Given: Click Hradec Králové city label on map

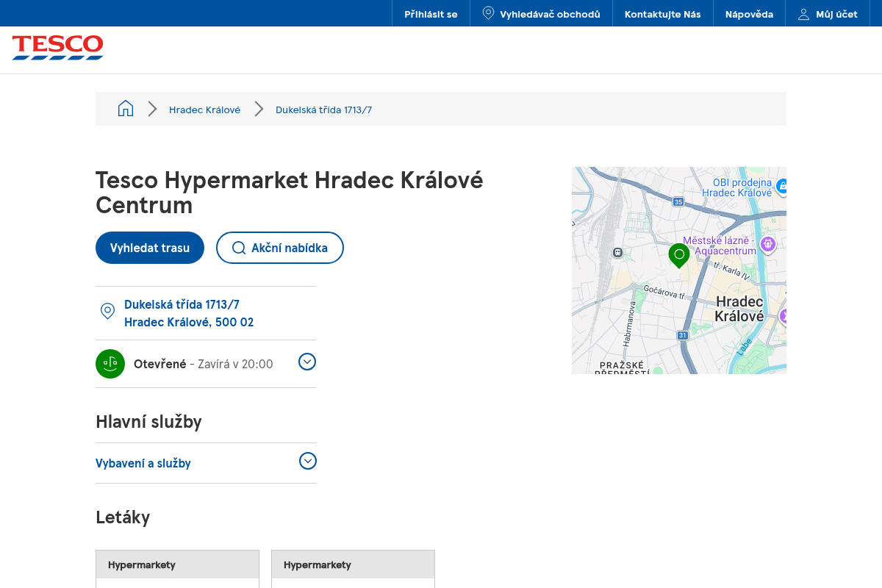Looking at the screenshot, I should (x=740, y=309).
